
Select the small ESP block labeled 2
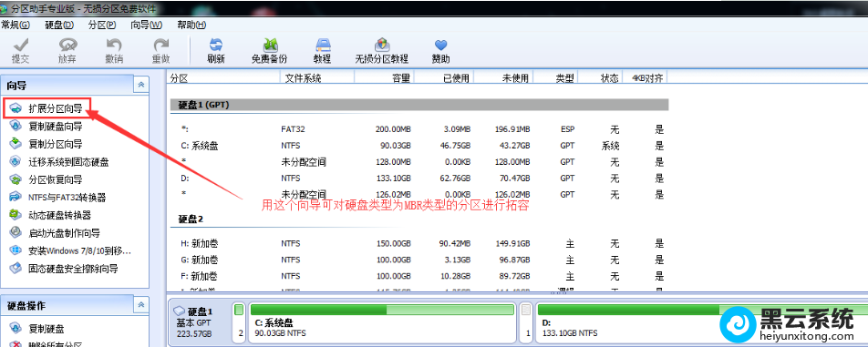point(239,322)
